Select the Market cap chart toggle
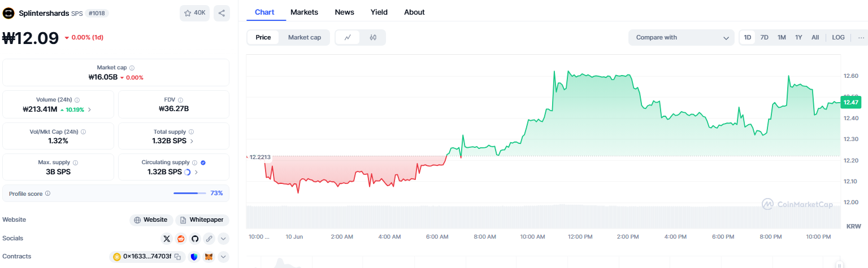The image size is (868, 268). click(x=305, y=37)
